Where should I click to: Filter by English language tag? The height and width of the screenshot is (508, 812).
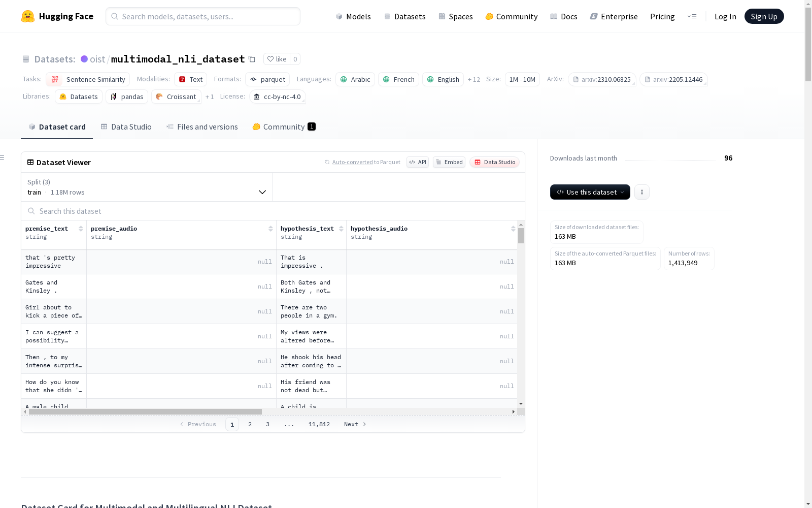443,79
